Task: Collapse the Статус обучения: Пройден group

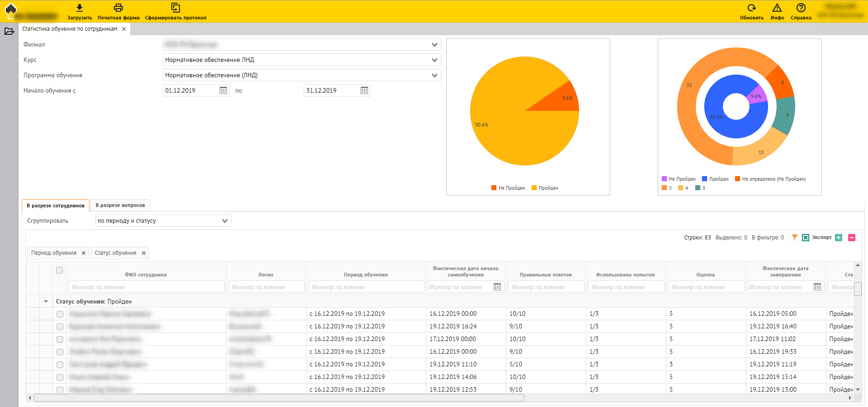Action: pos(46,302)
